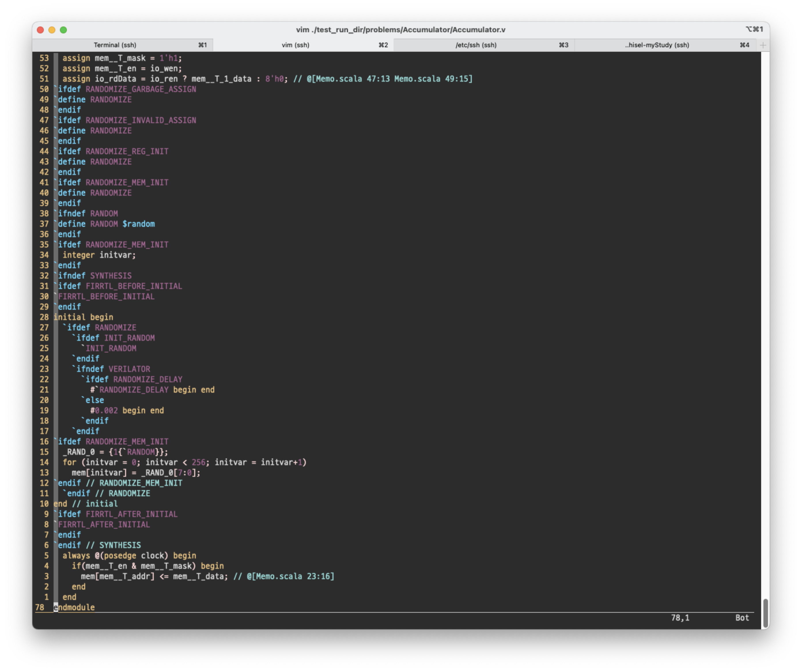The width and height of the screenshot is (802, 672).
Task: Click 'if(mem__T_en & mem__T_mask) begin' line
Action: [x=148, y=566]
